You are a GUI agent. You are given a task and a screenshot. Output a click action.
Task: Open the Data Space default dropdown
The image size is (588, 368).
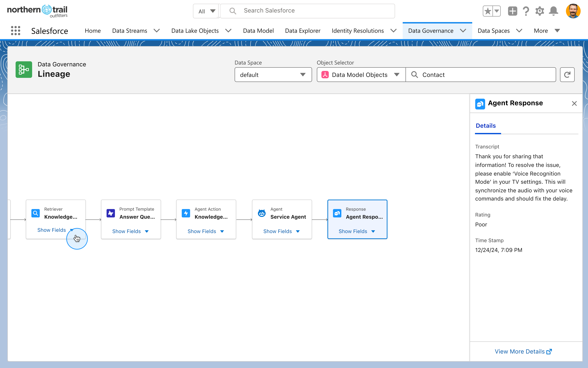273,74
